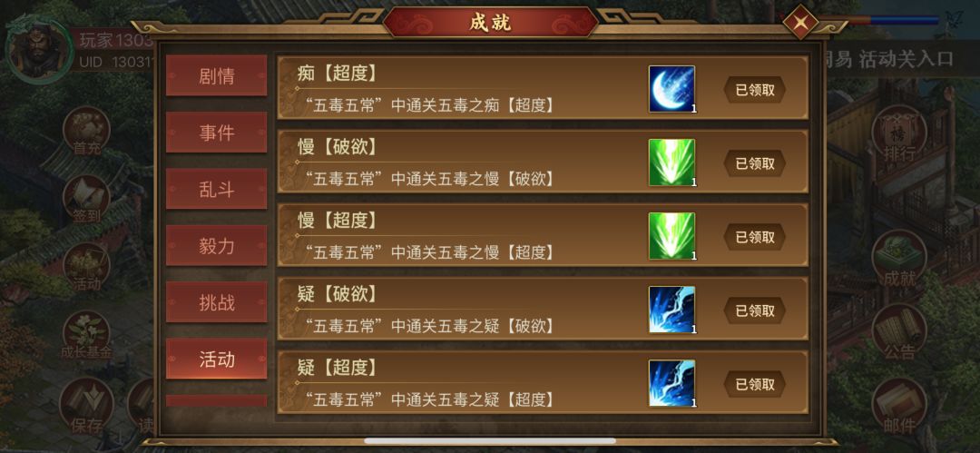Image resolution: width=980 pixels, height=453 pixels.
Task: Close the 成就 achievements dialog
Action: 800,23
